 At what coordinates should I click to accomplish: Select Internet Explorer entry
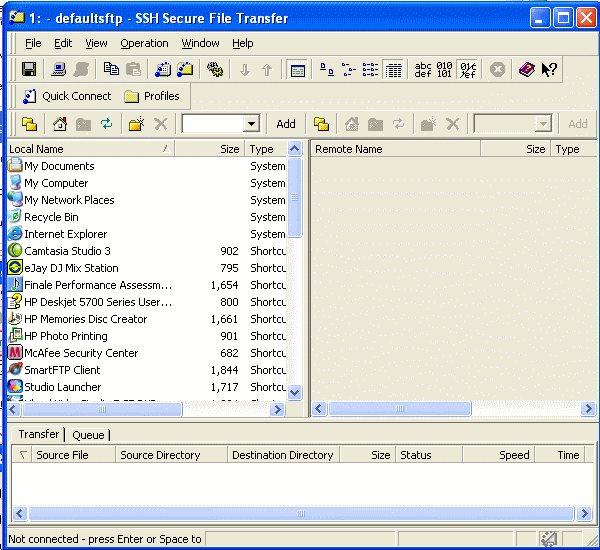coord(65,234)
